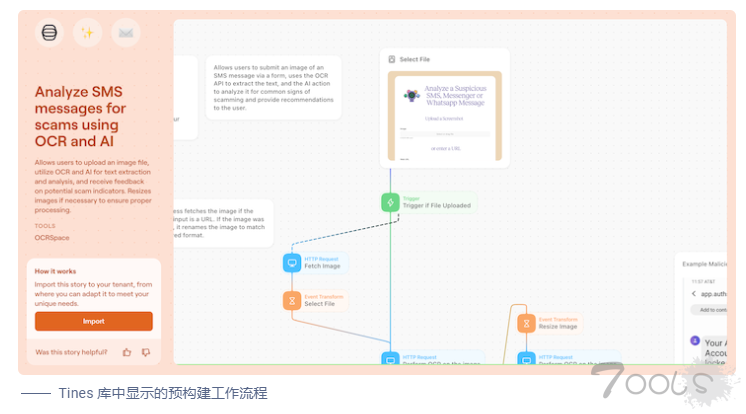Click the purple avatar icon in example message
This screenshot has height=414, width=746.
coord(695,341)
